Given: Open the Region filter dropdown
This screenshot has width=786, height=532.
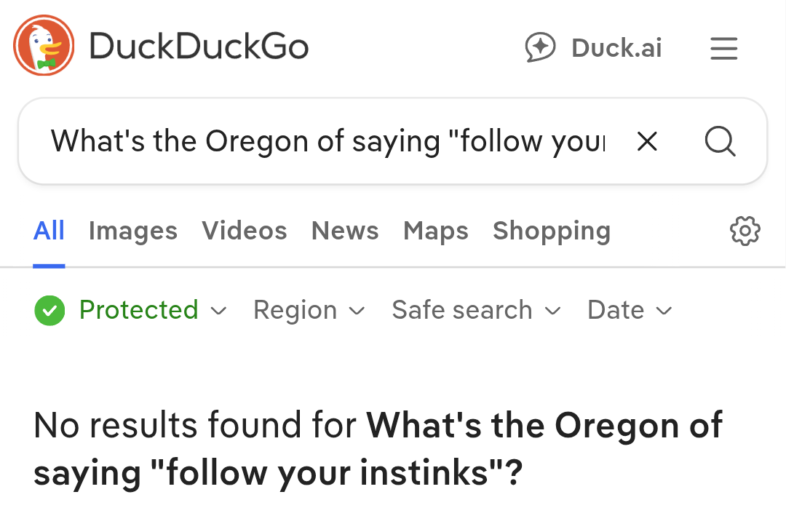Looking at the screenshot, I should (309, 311).
